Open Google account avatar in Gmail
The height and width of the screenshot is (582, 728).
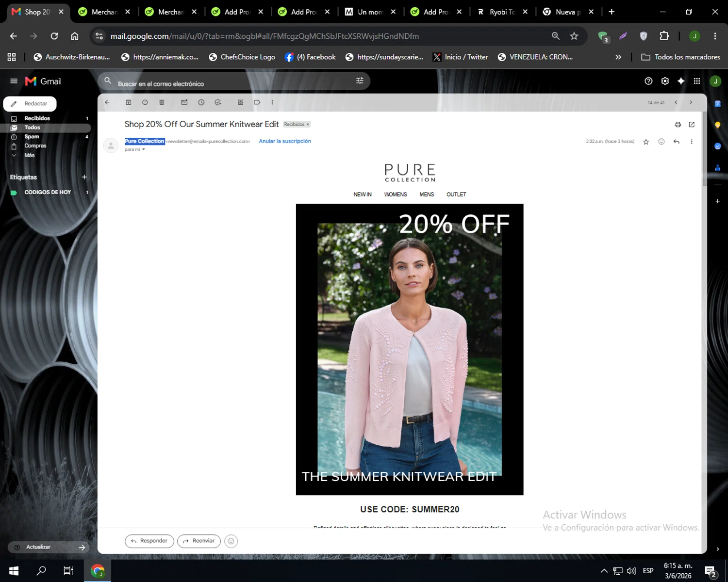tap(715, 81)
